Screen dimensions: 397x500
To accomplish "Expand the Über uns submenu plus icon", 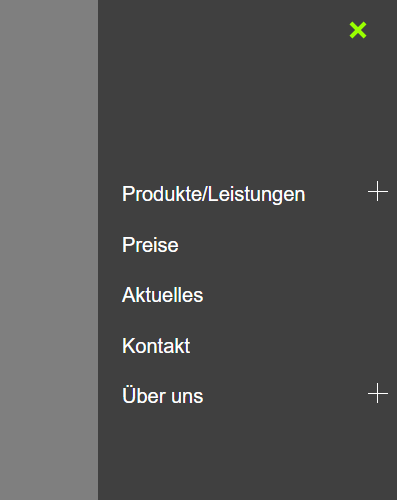I will 378,393.
